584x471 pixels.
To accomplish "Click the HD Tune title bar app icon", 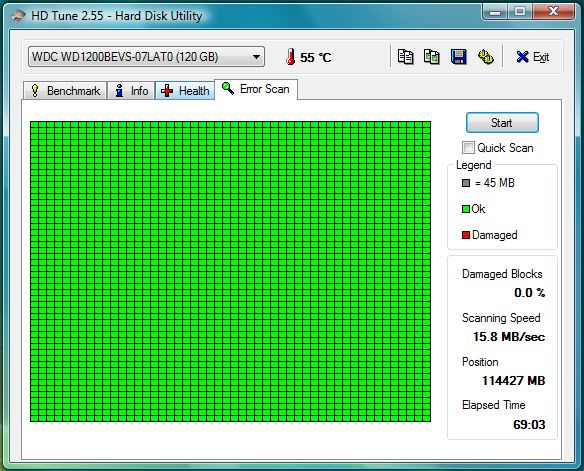I will (18, 16).
